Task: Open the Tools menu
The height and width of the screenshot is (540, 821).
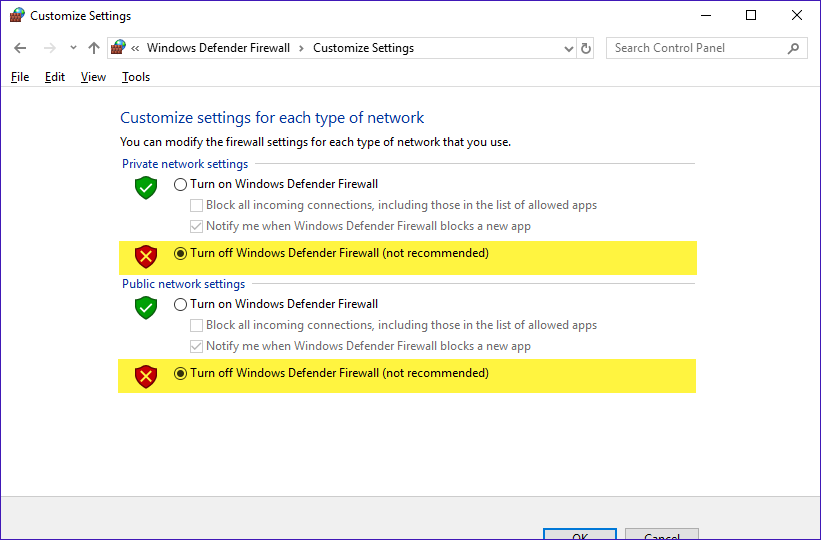Action: point(136,77)
